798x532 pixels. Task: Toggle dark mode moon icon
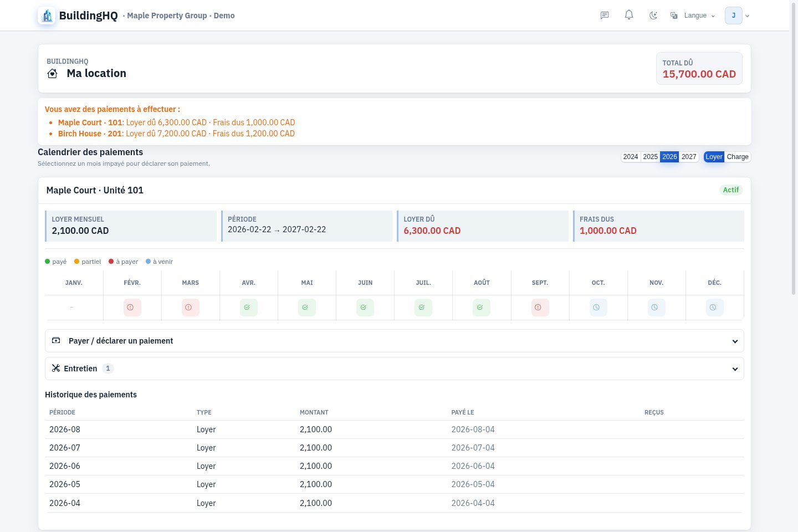click(653, 16)
